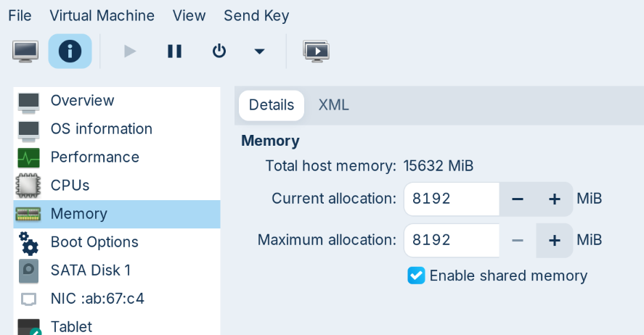Pause the virtual machine

pyautogui.click(x=174, y=51)
